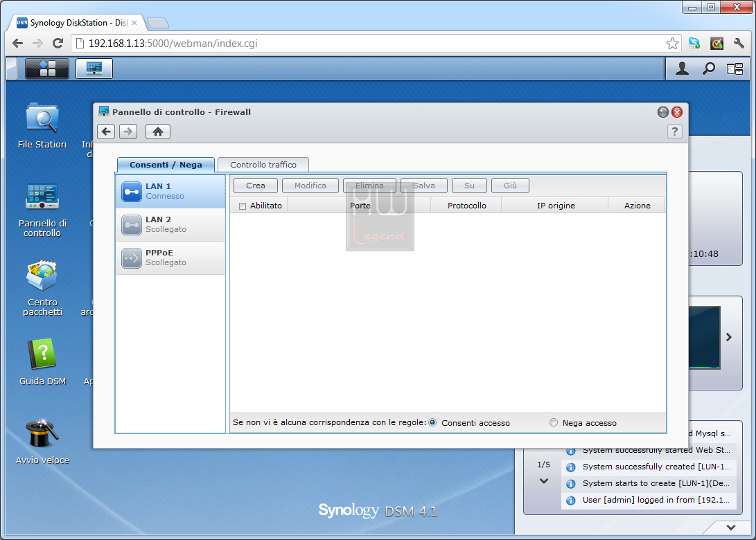The height and width of the screenshot is (540, 756).
Task: Return to control panel home
Action: click(x=158, y=132)
